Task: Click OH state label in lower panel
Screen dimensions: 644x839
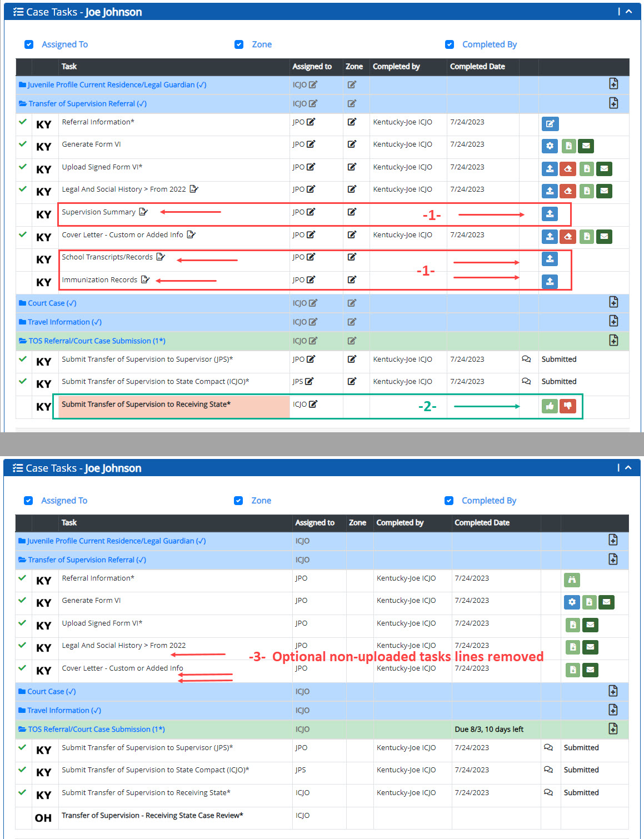Action: click(43, 818)
